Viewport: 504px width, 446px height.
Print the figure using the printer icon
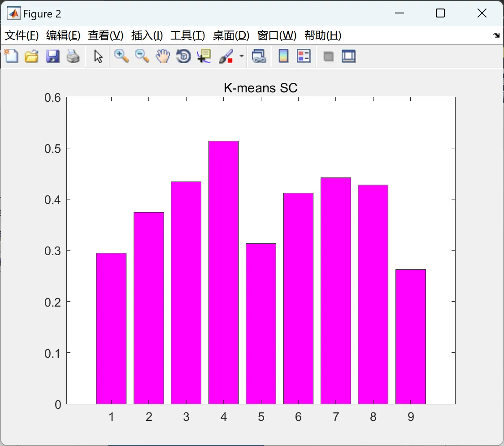73,56
